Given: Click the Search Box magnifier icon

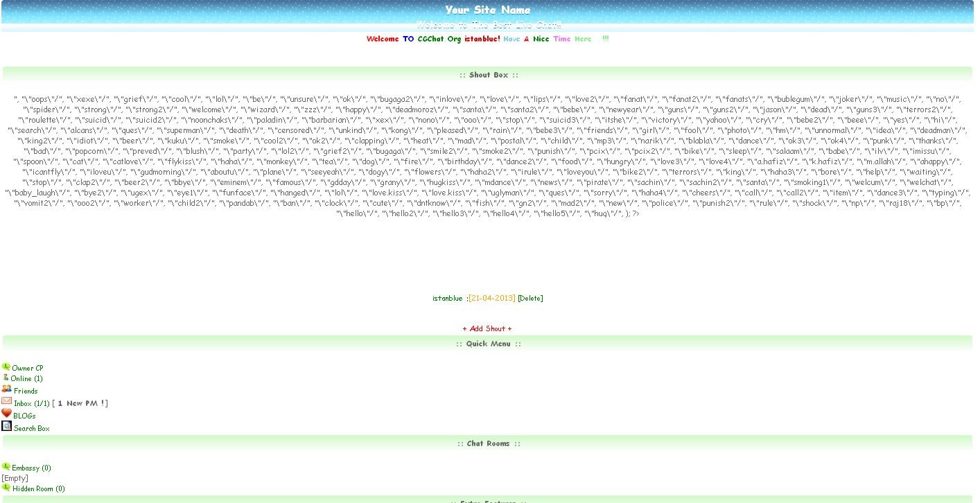Looking at the screenshot, I should [7, 426].
